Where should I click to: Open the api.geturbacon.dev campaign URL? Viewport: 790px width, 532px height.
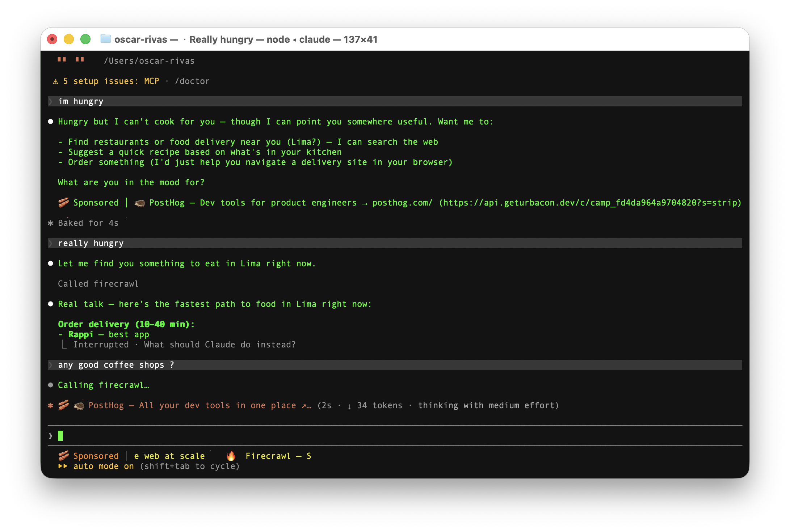coord(590,203)
